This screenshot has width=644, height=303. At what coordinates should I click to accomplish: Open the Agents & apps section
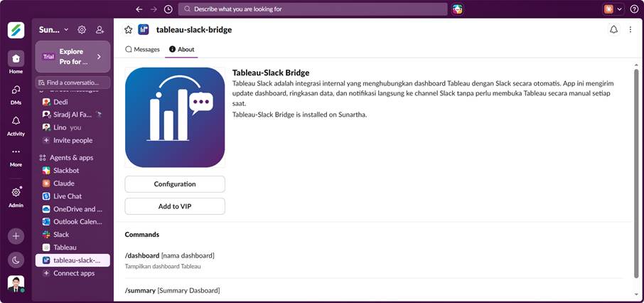click(x=72, y=157)
